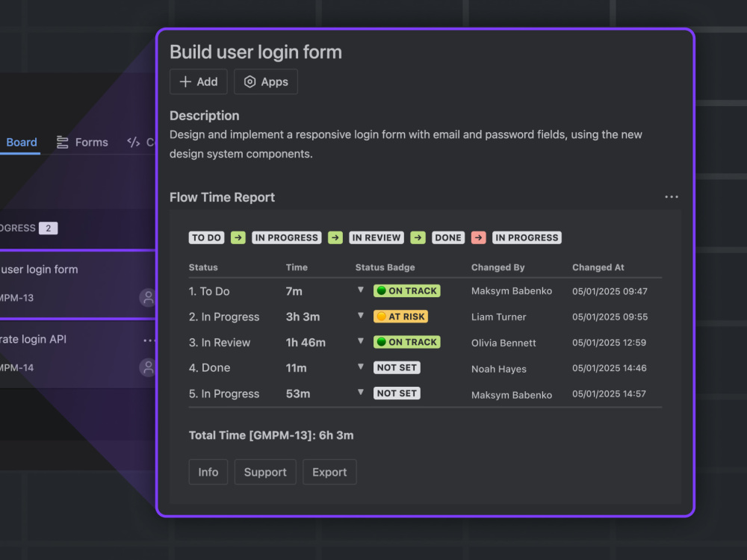The height and width of the screenshot is (560, 747).
Task: Click the Total Time [GMPM-13] summary
Action: point(271,435)
